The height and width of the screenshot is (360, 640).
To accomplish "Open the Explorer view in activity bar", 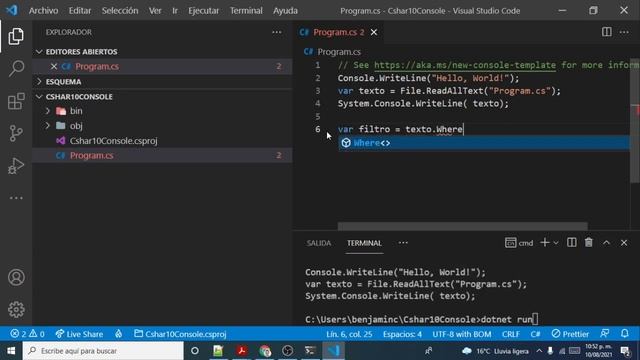I will coord(16,37).
